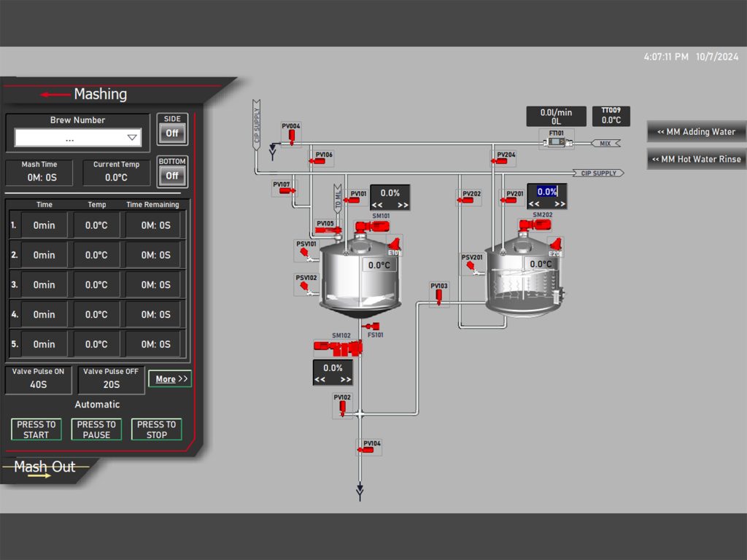The image size is (747, 560).
Task: Increase SM101 speed with >> arrows
Action: [x=403, y=205]
